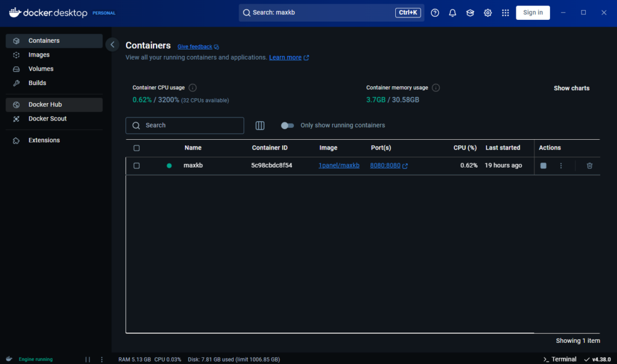
Task: Click the PERSONAL plan badge
Action: pos(104,13)
